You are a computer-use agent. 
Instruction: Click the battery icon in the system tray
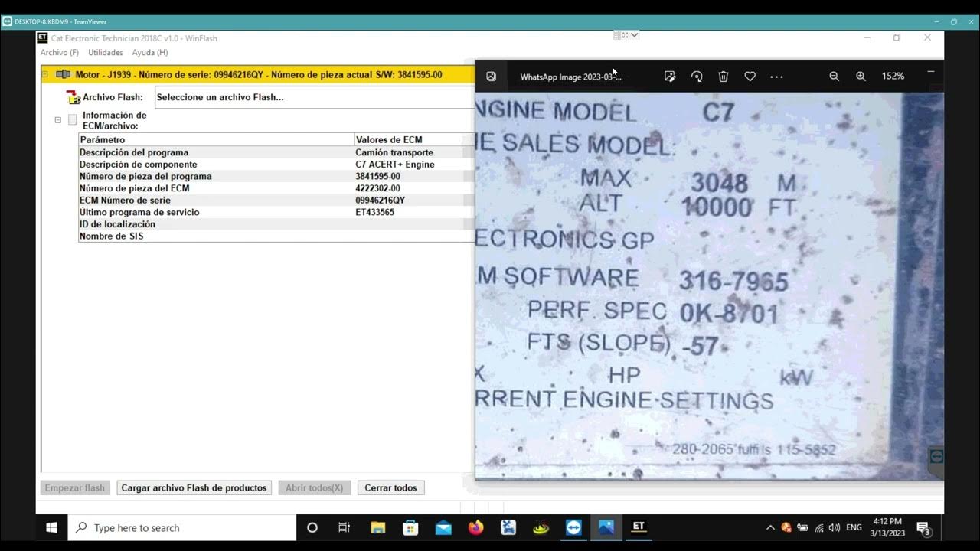coord(802,527)
